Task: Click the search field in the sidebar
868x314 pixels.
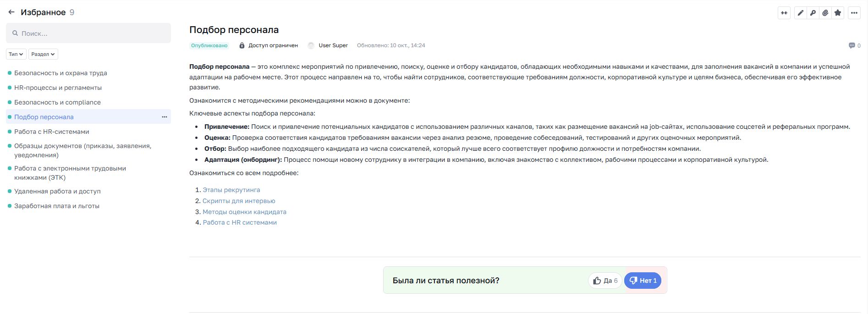Action: (88, 33)
